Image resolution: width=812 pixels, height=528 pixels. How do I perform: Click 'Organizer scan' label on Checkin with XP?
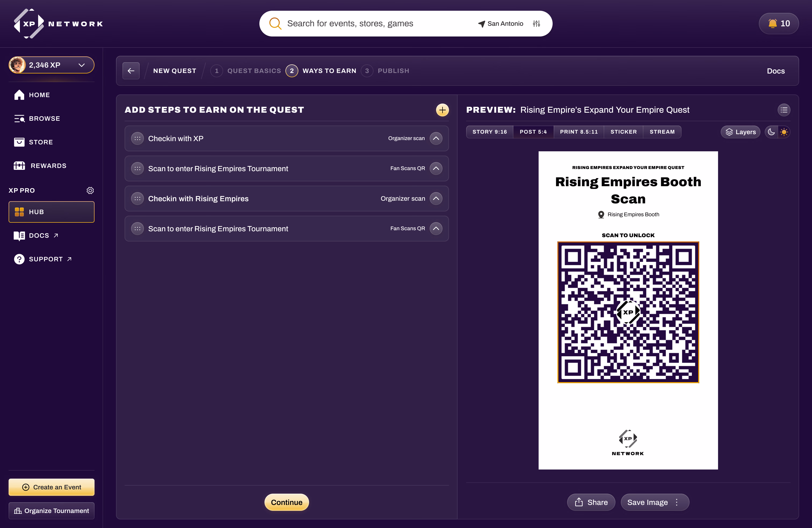(x=406, y=138)
